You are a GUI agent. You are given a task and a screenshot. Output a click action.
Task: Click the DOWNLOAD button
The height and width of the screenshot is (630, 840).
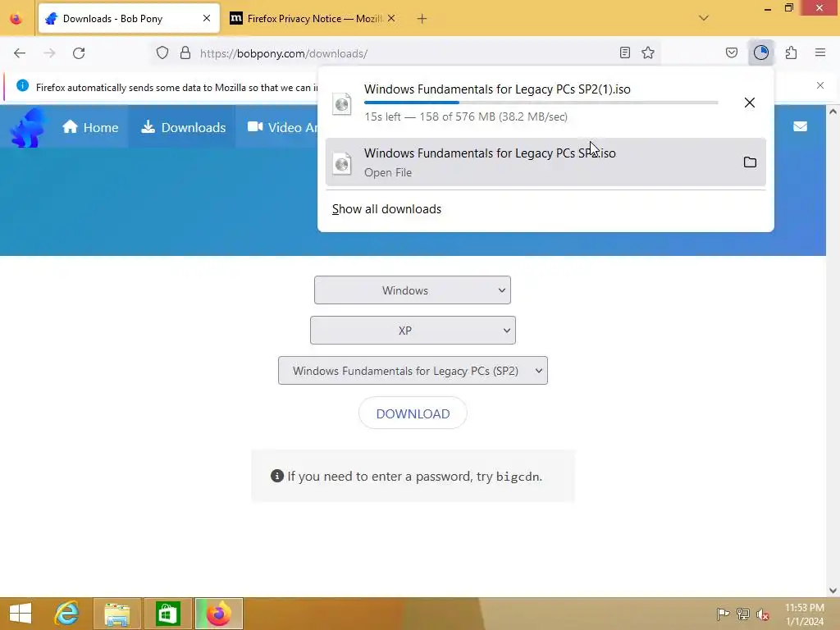[413, 413]
